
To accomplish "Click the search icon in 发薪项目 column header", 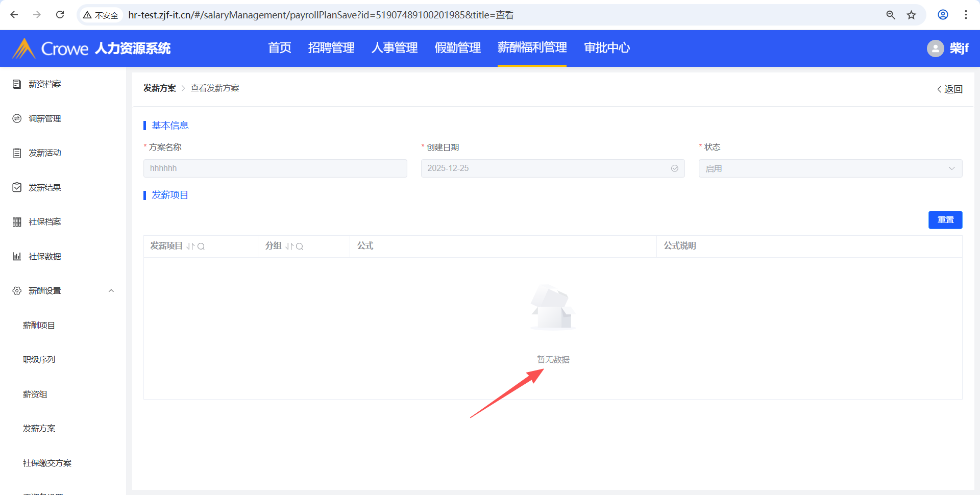I will pyautogui.click(x=201, y=246).
